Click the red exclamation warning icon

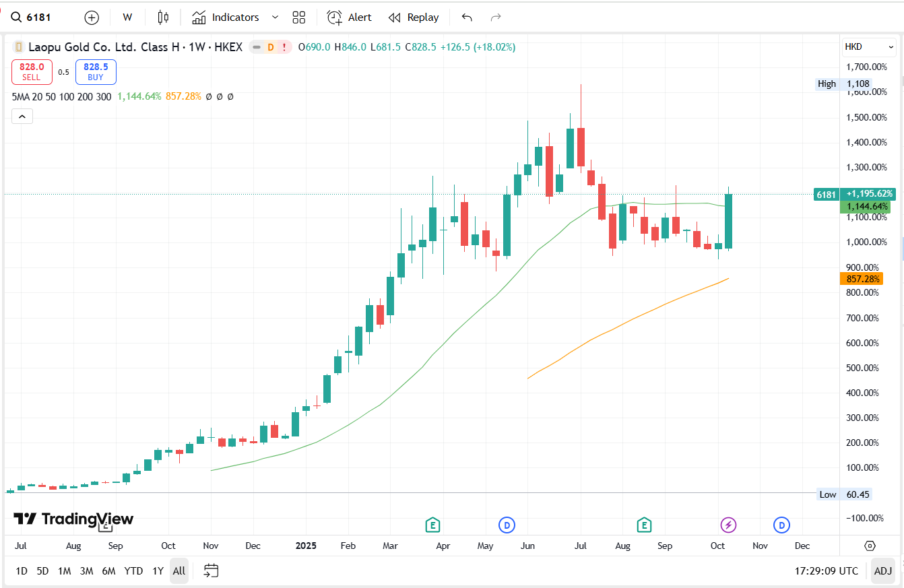pyautogui.click(x=284, y=47)
